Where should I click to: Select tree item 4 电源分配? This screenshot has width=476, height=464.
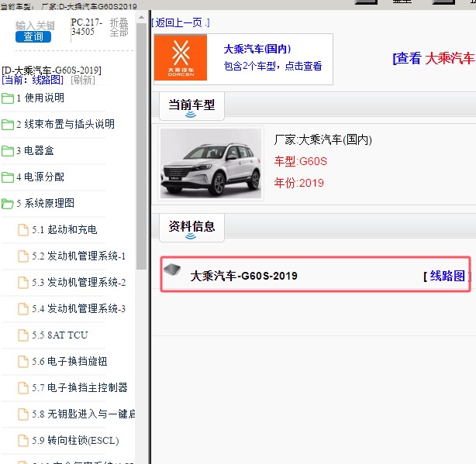pyautogui.click(x=40, y=177)
